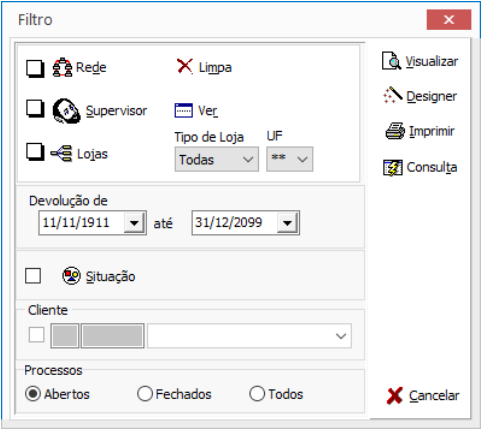This screenshot has width=483, height=431.
Task: Click the Consulta lightning icon
Action: click(x=393, y=168)
